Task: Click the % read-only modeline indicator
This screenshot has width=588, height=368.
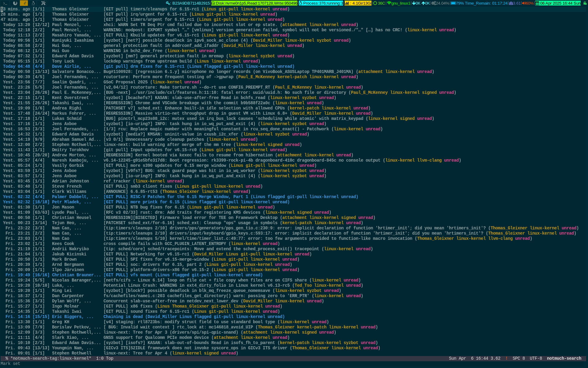Action: tap(6, 358)
